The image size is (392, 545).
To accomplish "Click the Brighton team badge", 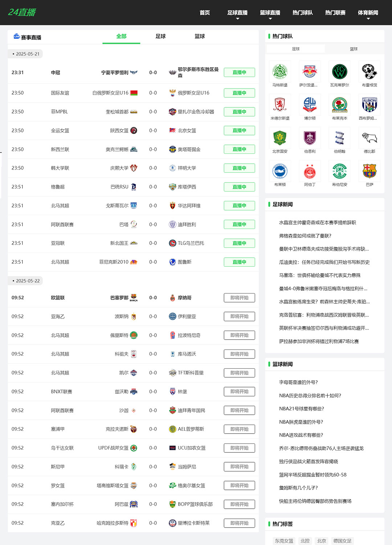I will click(280, 171).
